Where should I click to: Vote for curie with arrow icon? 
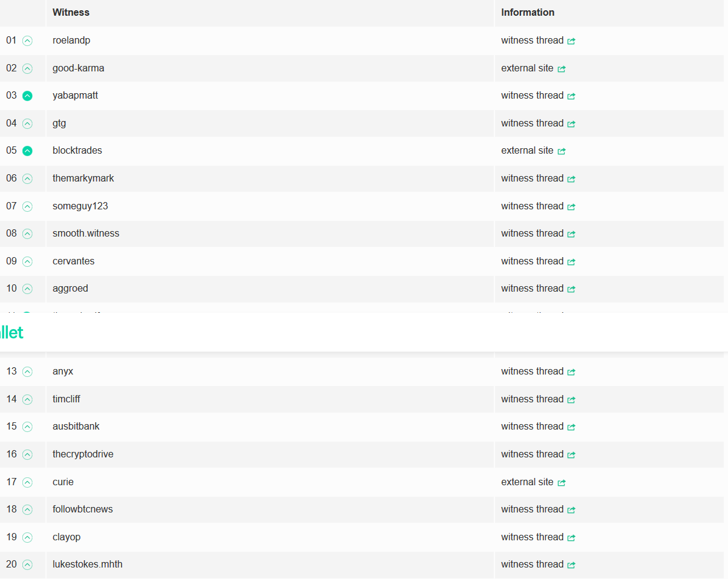pos(27,482)
